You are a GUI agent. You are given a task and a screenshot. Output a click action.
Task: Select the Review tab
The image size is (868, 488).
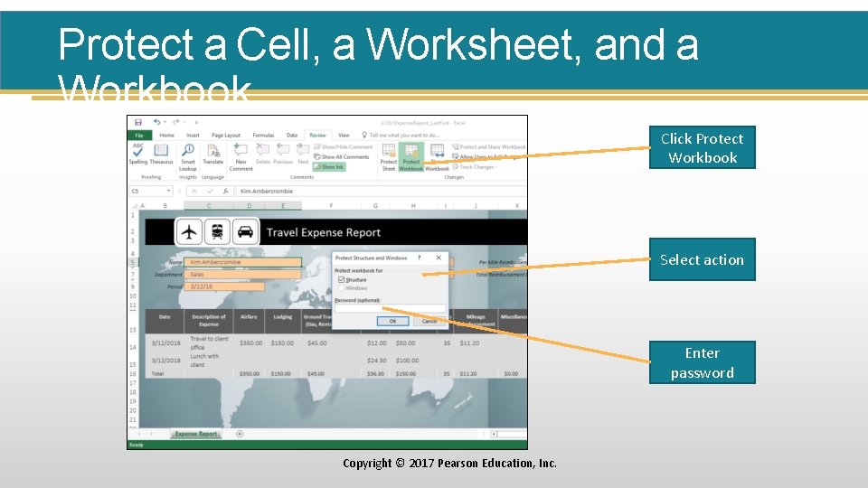point(317,135)
